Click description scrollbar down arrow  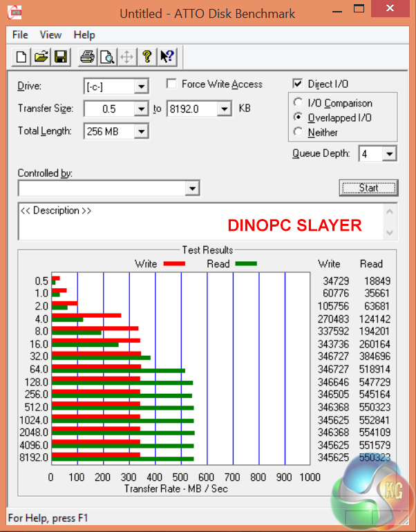point(390,233)
